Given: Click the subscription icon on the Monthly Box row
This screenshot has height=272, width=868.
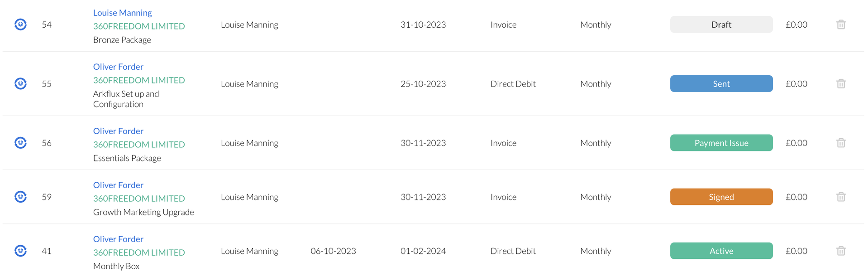Looking at the screenshot, I should click(x=20, y=251).
